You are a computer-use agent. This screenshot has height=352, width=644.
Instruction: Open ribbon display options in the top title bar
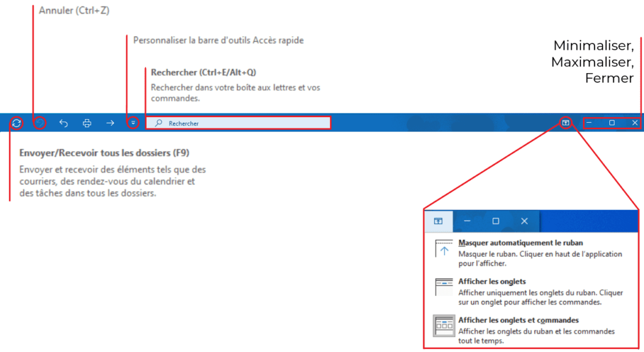click(x=566, y=123)
